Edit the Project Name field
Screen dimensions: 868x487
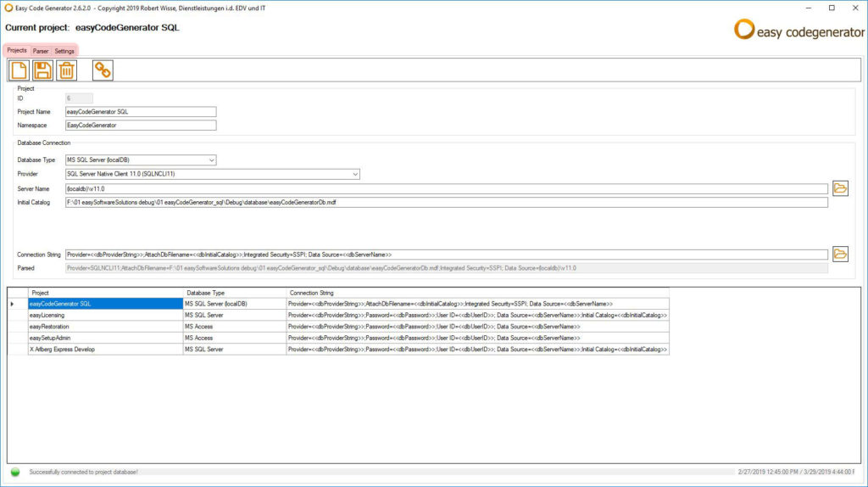(141, 112)
